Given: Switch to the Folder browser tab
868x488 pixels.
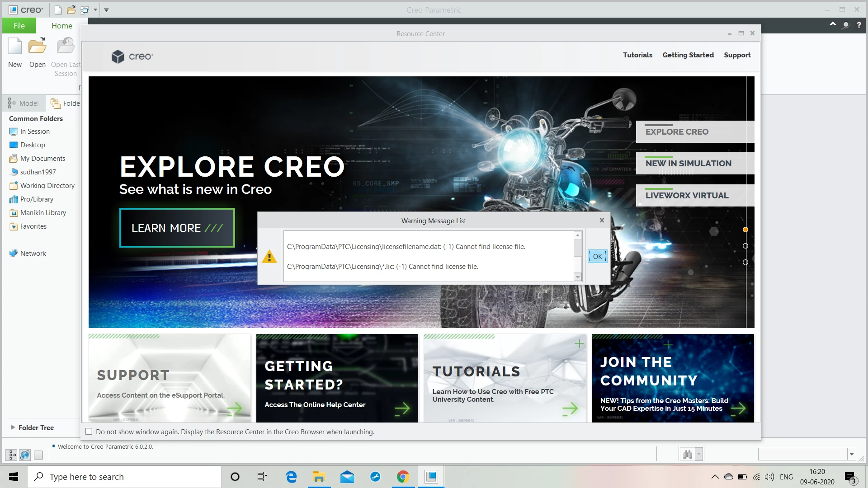Looking at the screenshot, I should 66,103.
